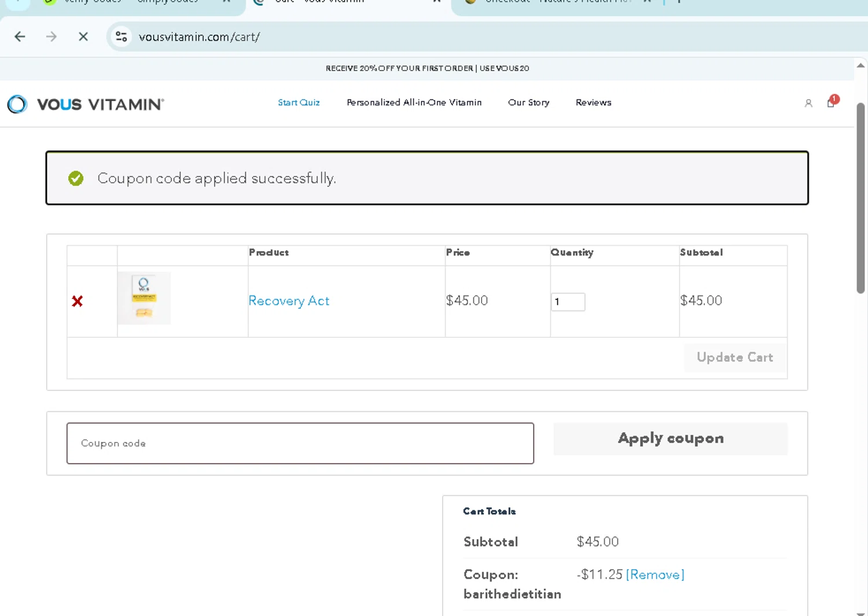Click the address bar URL vousvitamin.com/cart/
Viewport: 868px width, 616px height.
click(x=200, y=37)
